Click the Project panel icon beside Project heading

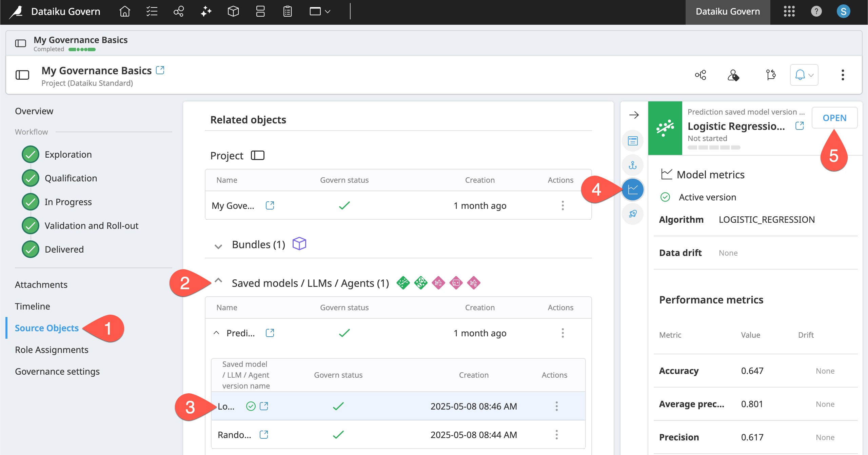258,155
